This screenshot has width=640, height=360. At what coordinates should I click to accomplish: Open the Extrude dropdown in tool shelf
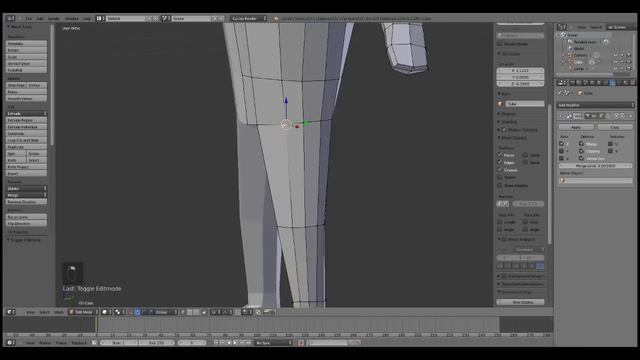tap(27, 113)
